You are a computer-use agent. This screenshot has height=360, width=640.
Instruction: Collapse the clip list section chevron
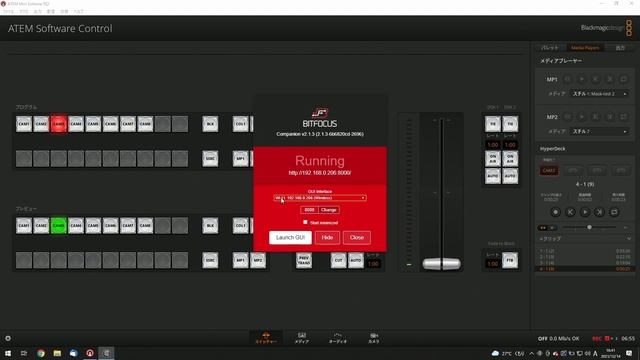(x=629, y=239)
